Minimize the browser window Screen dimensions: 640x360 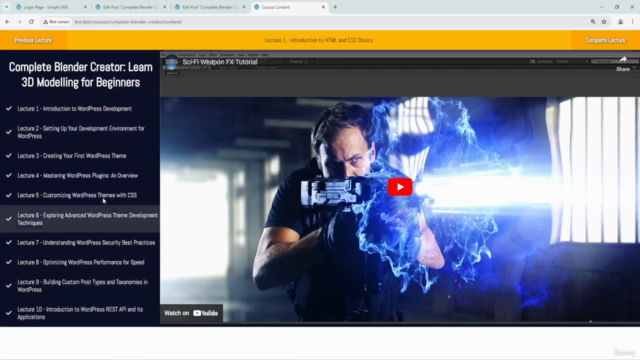coord(601,7)
